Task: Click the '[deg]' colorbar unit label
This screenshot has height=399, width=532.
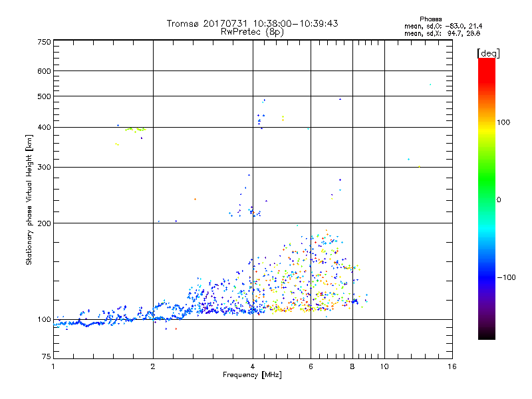Action: [488, 53]
